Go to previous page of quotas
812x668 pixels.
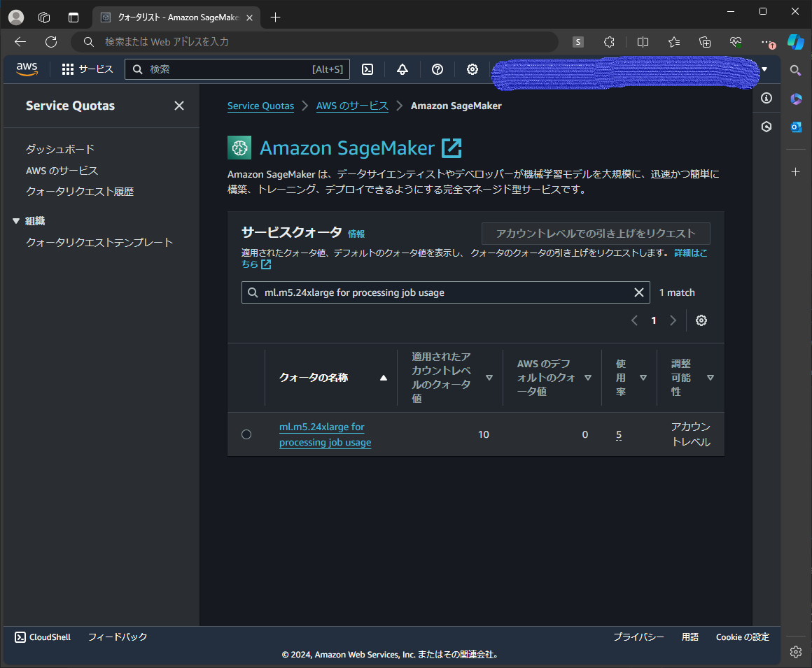click(x=634, y=320)
